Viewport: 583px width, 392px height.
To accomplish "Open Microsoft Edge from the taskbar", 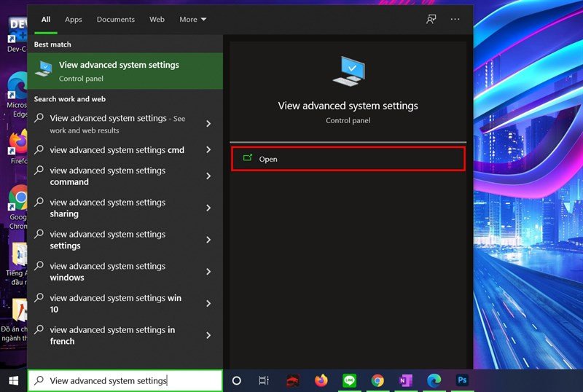I will click(x=434, y=380).
